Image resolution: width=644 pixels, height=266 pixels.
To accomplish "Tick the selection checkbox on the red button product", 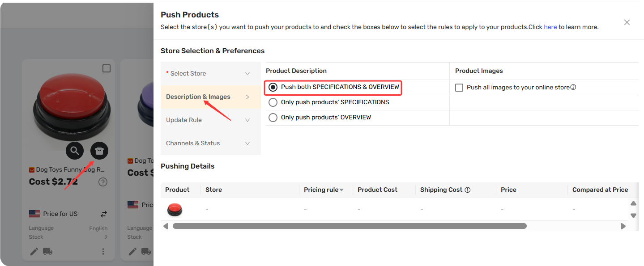I will pyautogui.click(x=107, y=68).
